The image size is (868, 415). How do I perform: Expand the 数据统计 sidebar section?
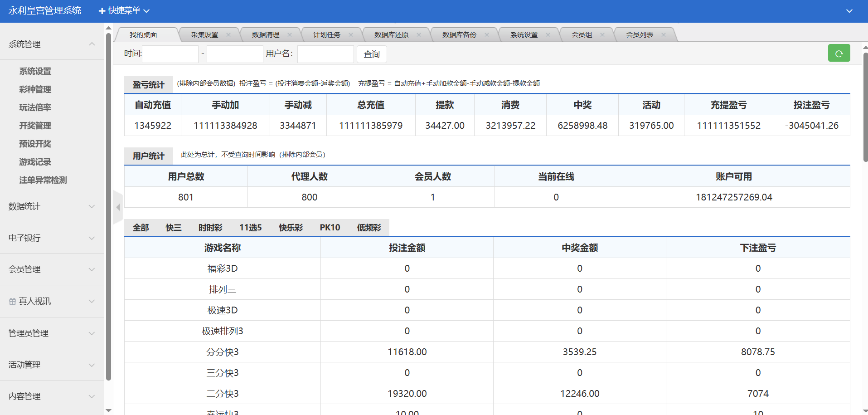click(x=52, y=206)
